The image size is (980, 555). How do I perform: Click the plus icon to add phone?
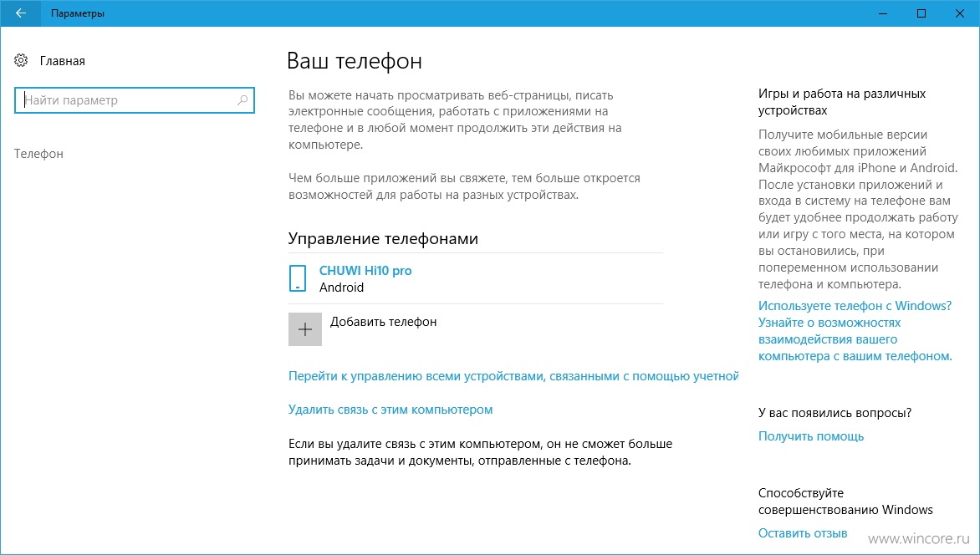click(305, 329)
